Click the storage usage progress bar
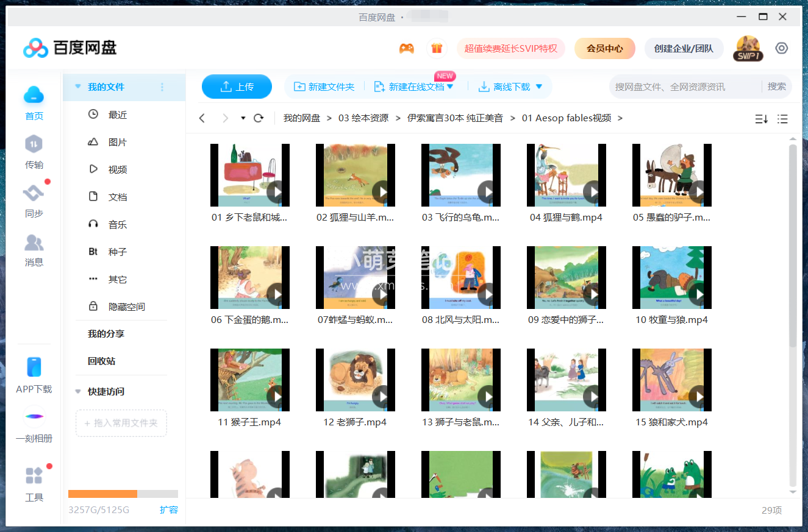Screen dimensions: 808x532 coord(122,494)
